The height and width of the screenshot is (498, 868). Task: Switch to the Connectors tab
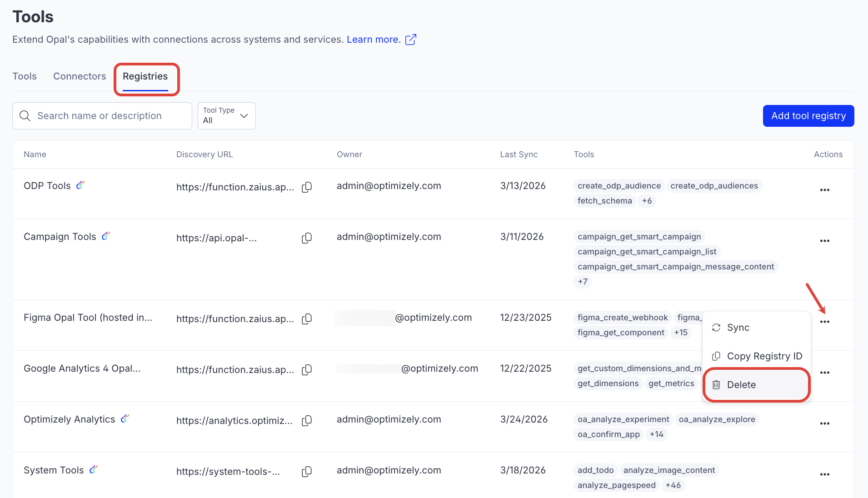tap(80, 76)
